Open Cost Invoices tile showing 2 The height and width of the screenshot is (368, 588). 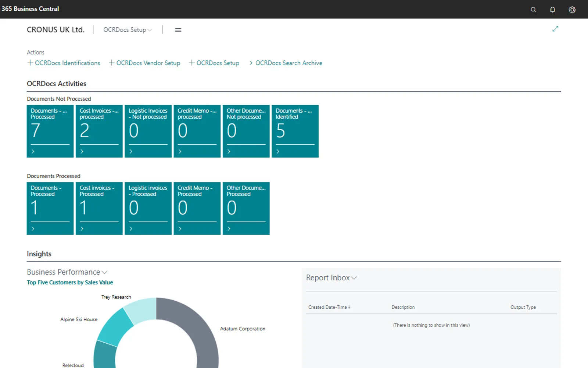point(99,131)
